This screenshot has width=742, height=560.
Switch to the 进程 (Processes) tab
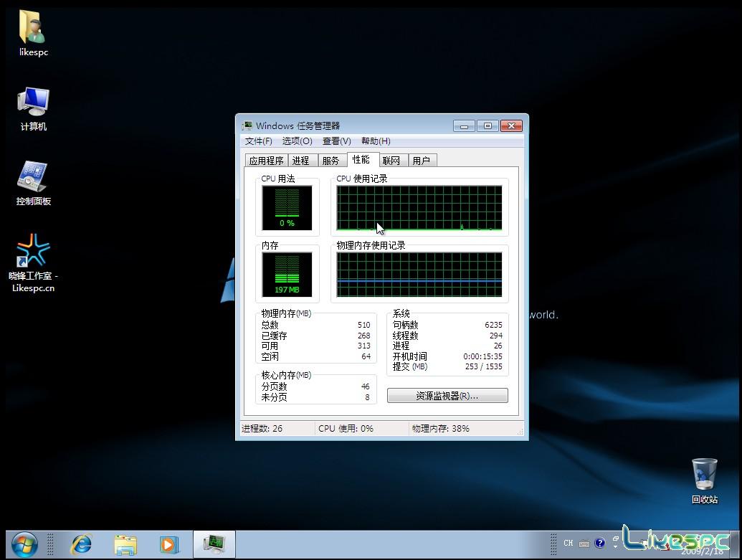302,160
